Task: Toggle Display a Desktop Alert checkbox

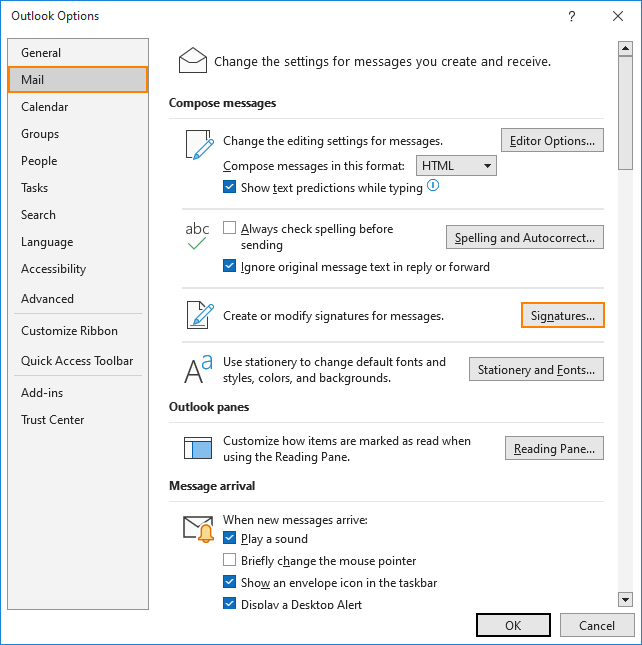Action: [x=229, y=603]
